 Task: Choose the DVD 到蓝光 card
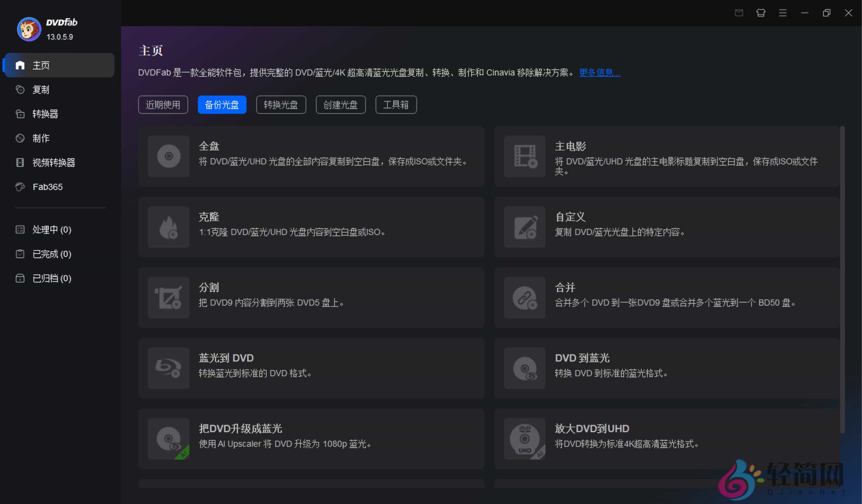(x=667, y=368)
